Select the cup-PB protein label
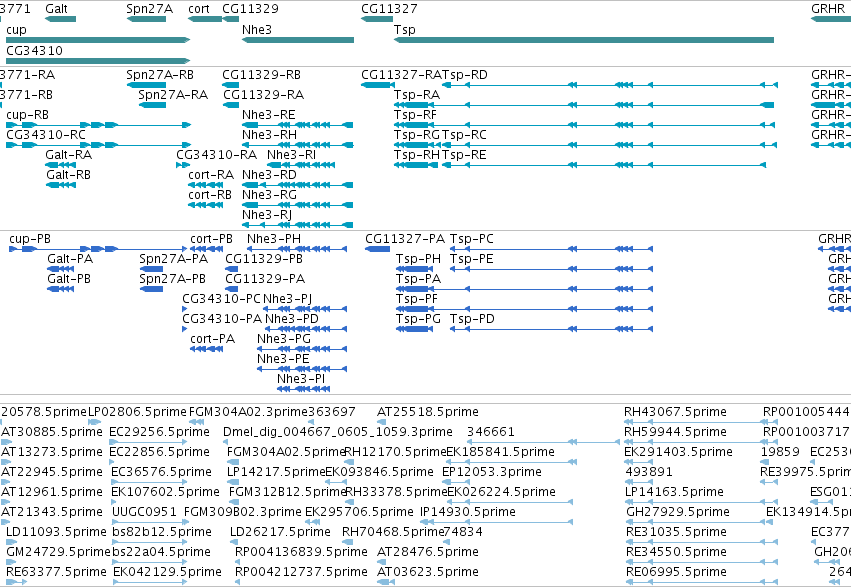Viewport: 851px width, 587px height. click(30, 239)
